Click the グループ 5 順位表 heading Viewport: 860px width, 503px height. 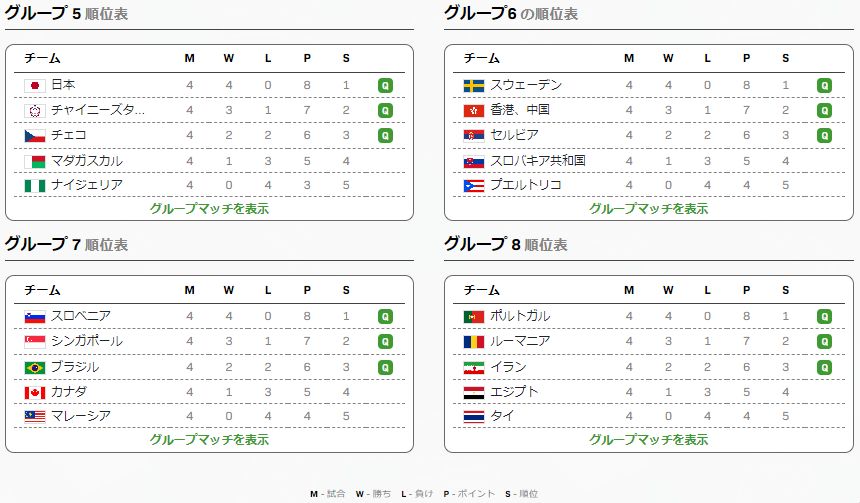[x=66, y=14]
